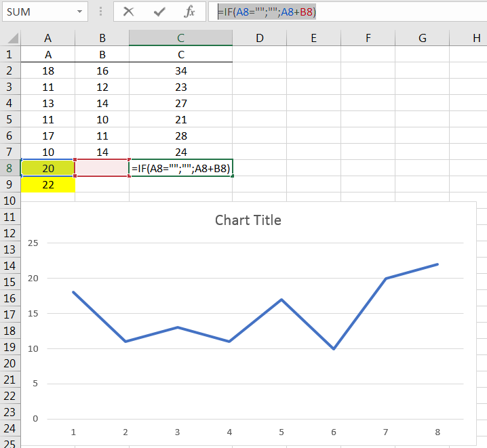Image resolution: width=487 pixels, height=448 pixels.
Task: Click the formula bar text field
Action: [x=347, y=12]
